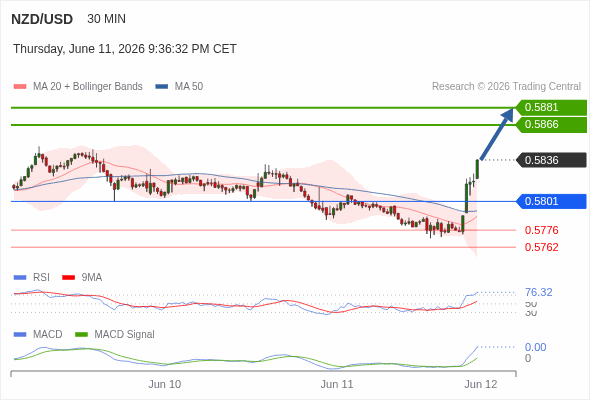
Task: Select the Jun 10 date axis label
Action: (x=164, y=384)
